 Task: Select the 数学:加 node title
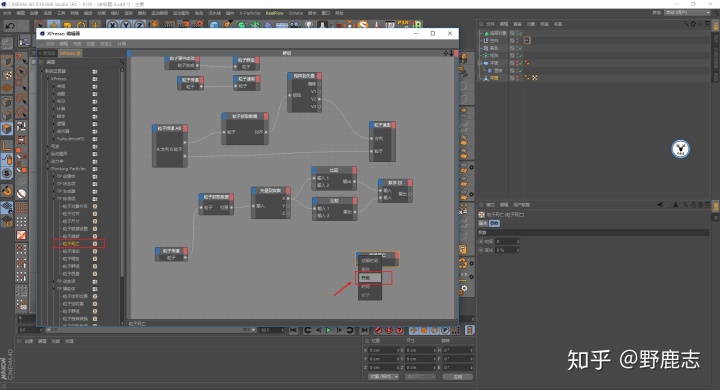point(395,183)
